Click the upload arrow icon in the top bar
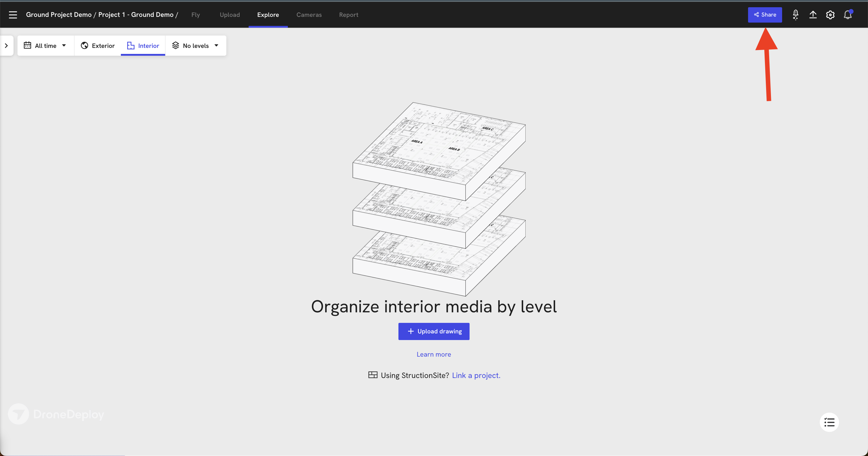Image resolution: width=868 pixels, height=456 pixels. [813, 14]
